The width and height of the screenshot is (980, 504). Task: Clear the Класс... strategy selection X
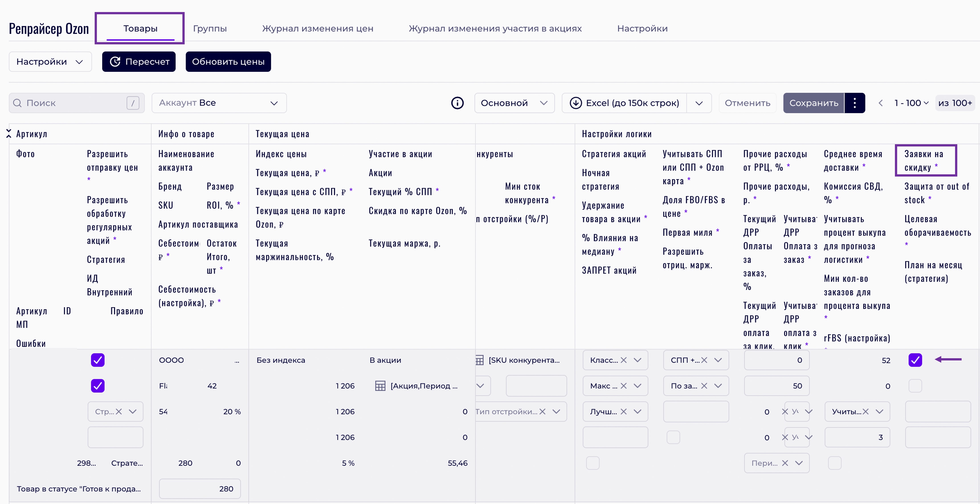tap(624, 360)
